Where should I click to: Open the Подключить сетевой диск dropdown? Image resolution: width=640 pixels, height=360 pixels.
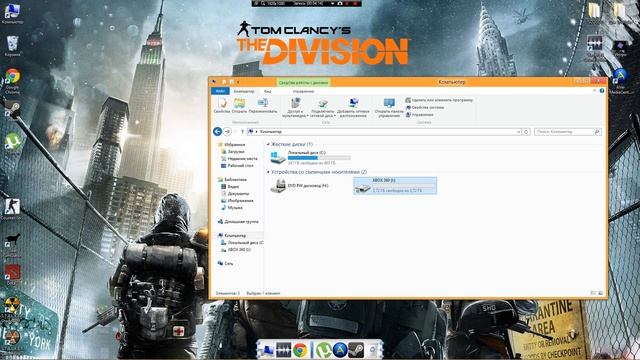[x=322, y=108]
